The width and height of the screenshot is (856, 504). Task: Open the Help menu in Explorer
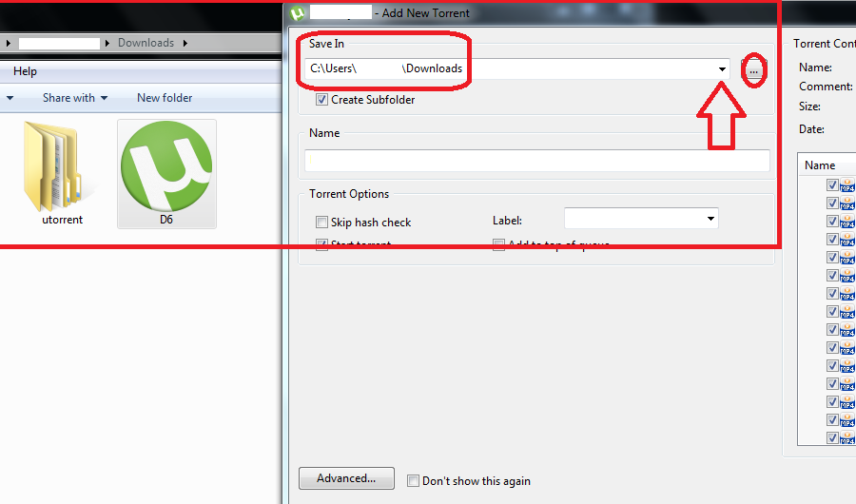click(25, 71)
